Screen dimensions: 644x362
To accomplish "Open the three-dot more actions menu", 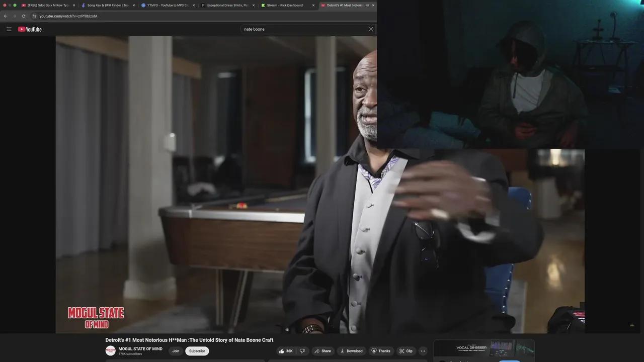I will coord(423,351).
